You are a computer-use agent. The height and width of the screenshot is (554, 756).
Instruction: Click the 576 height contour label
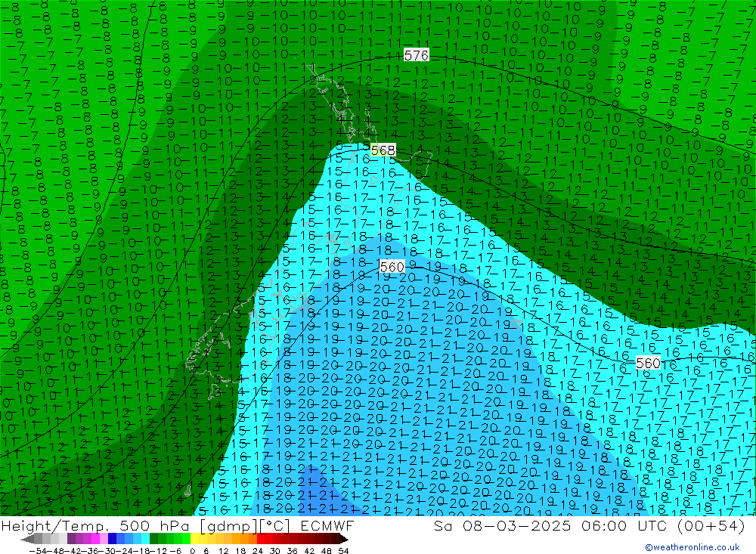(x=416, y=55)
